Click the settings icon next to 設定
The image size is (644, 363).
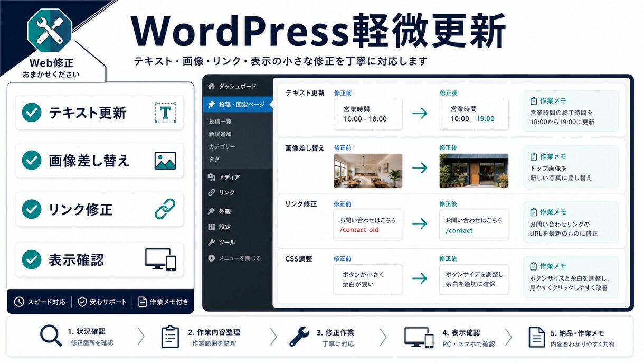click(x=212, y=227)
